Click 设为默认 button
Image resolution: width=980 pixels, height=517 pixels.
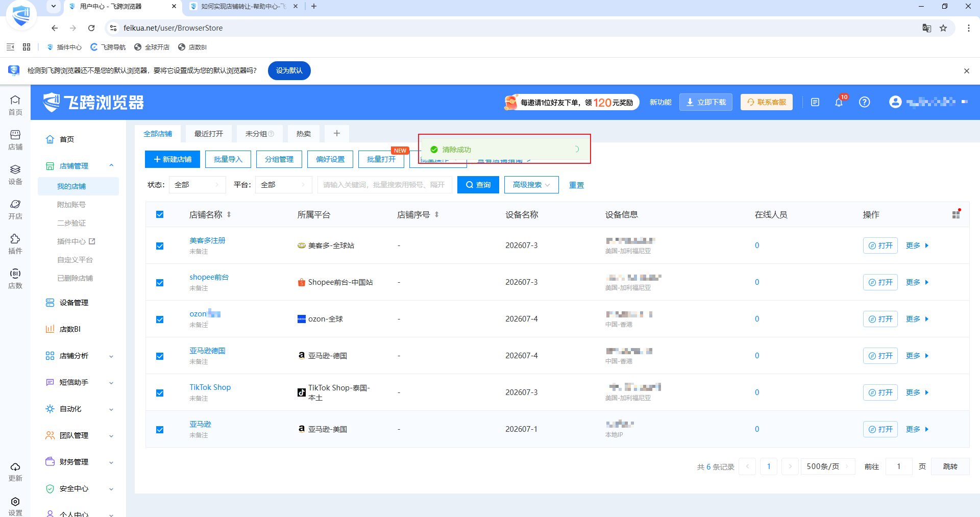point(289,70)
